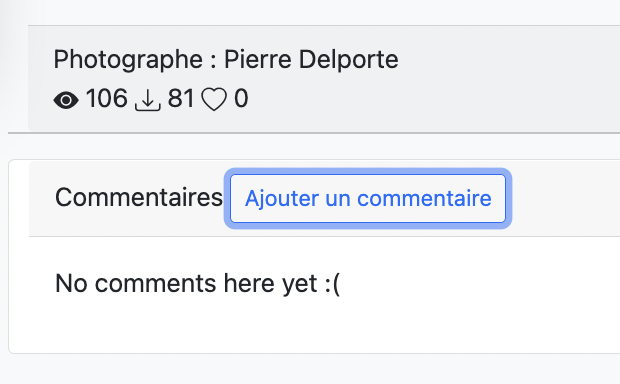The height and width of the screenshot is (384, 620).
Task: Click the word yet in empty message
Action: coord(299,286)
